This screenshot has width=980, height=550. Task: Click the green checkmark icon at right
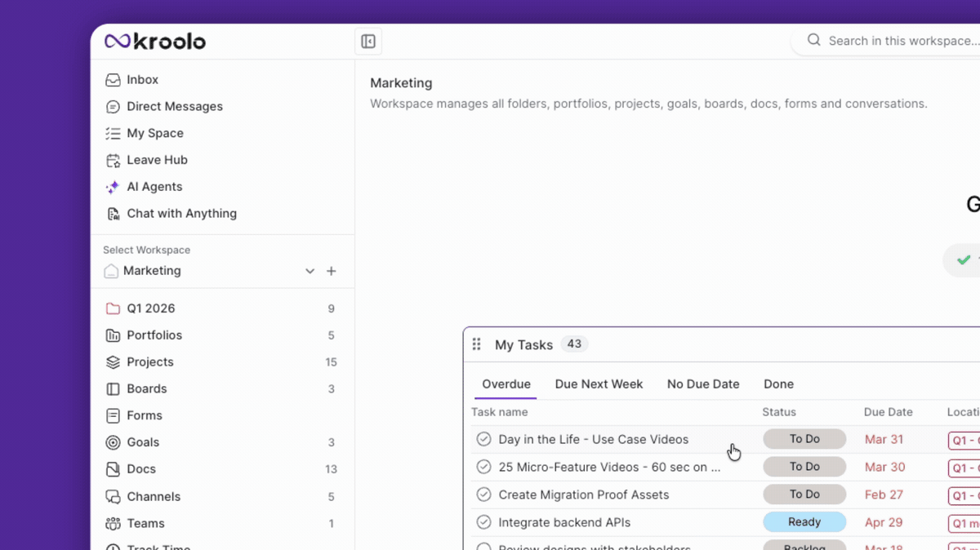964,259
